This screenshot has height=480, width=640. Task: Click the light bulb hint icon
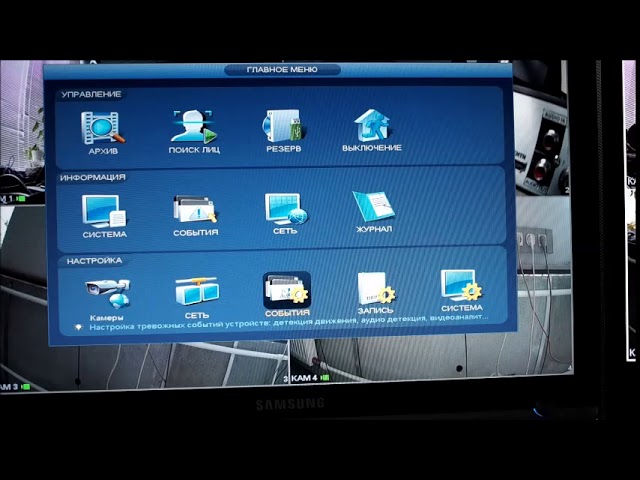point(79,327)
